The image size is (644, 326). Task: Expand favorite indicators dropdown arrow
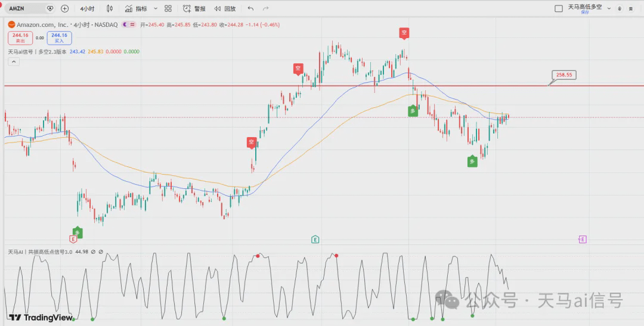point(156,8)
